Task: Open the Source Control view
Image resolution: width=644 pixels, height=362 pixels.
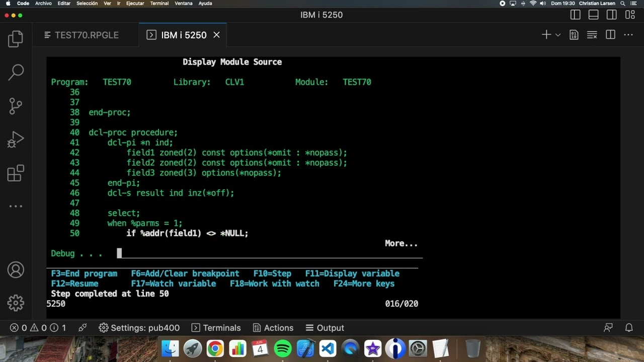Action: [x=16, y=106]
